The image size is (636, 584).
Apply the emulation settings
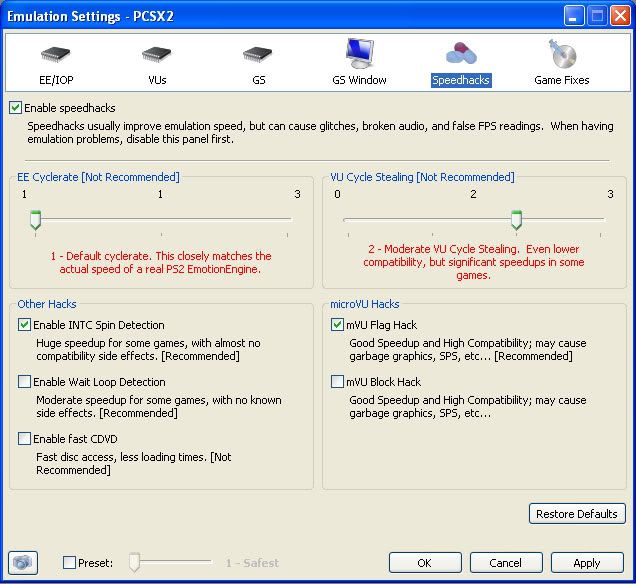[587, 563]
